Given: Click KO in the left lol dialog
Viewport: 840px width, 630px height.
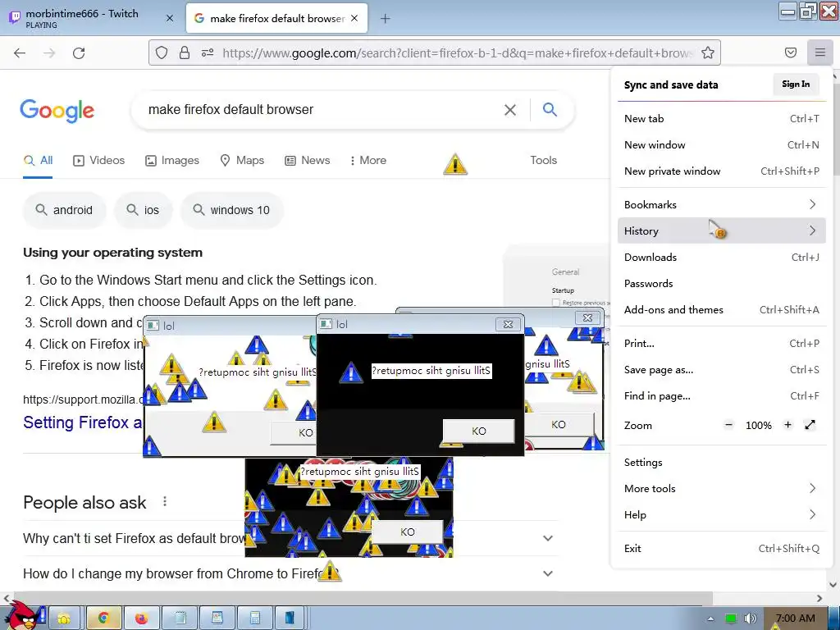Looking at the screenshot, I should [x=293, y=433].
